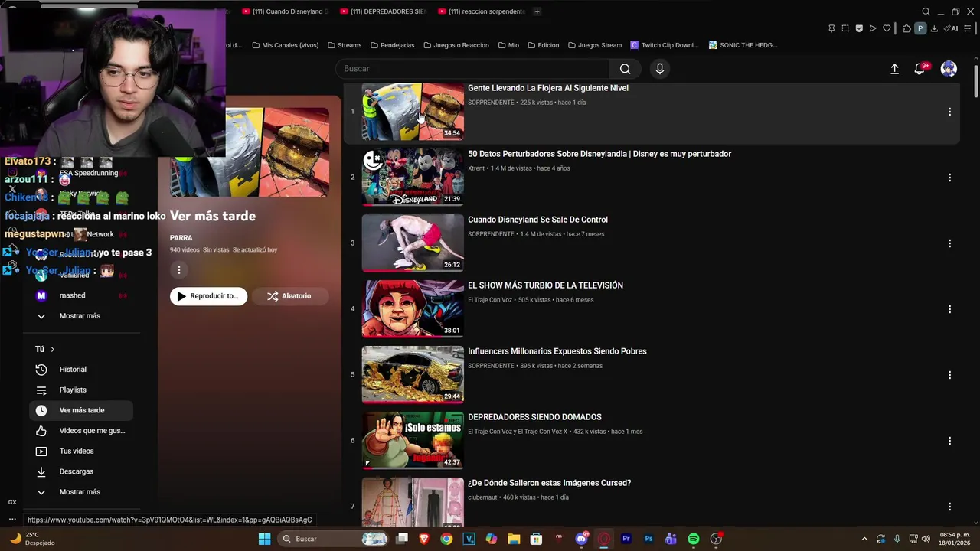Click the snapshot icon in browser toolbar
980x551 pixels.
point(845,28)
